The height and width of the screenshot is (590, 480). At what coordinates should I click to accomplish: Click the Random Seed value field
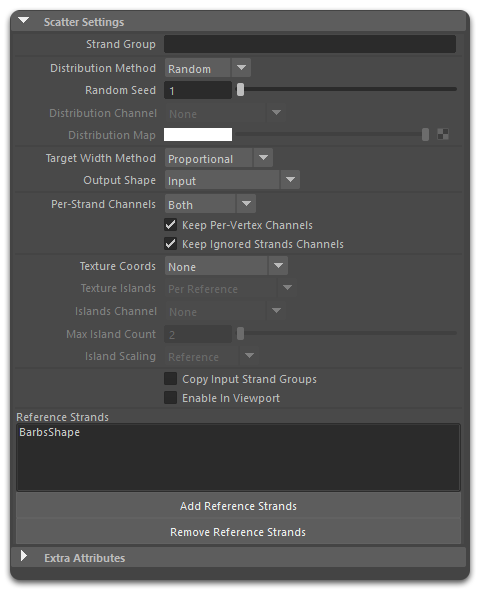click(198, 90)
